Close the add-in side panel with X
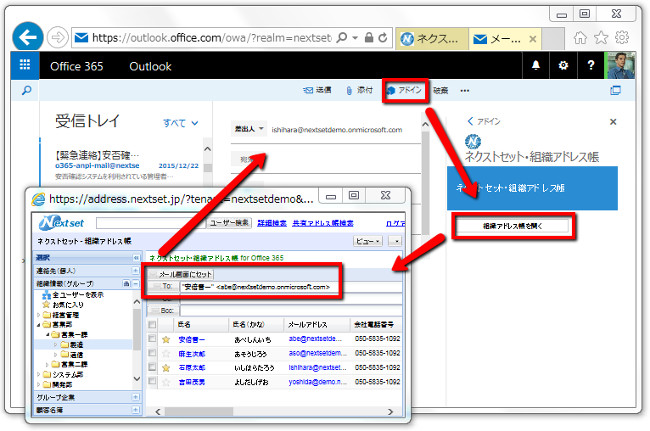The height and width of the screenshot is (431, 650). click(x=613, y=122)
